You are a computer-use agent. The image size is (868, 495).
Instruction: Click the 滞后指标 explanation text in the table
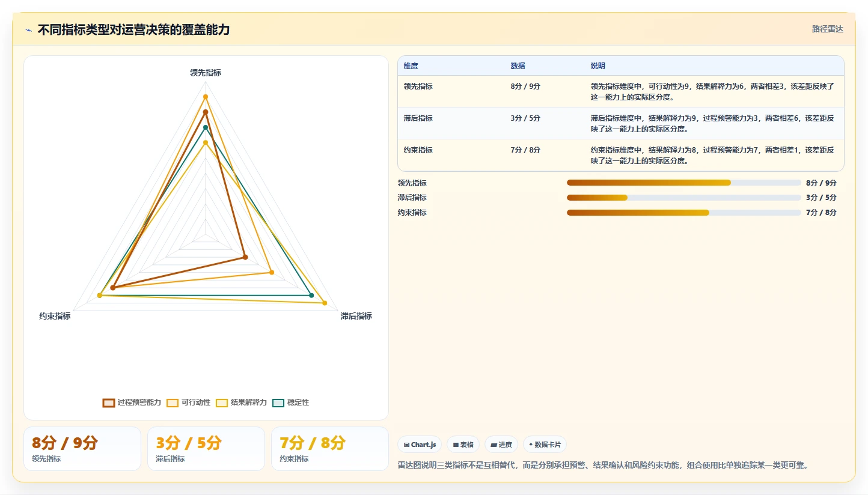713,123
